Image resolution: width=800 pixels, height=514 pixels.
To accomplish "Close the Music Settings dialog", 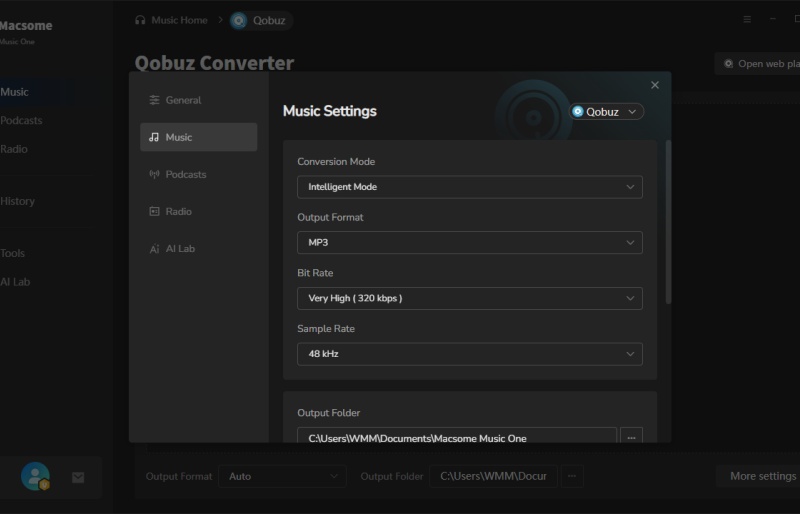I will [655, 85].
